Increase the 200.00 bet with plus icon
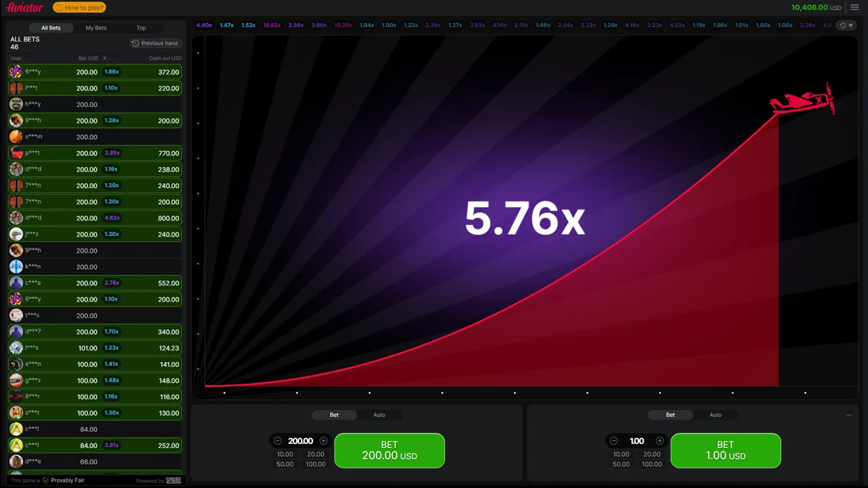Image resolution: width=868 pixels, height=488 pixels. click(x=323, y=441)
